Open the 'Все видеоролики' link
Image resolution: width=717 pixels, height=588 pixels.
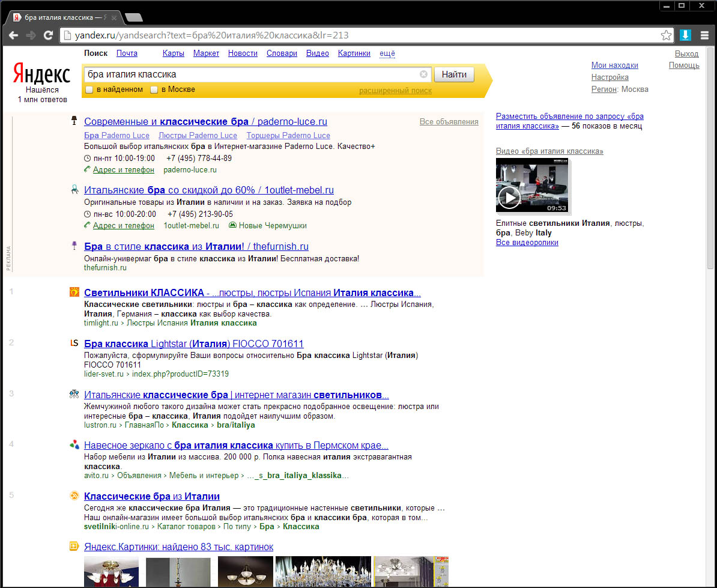point(527,242)
